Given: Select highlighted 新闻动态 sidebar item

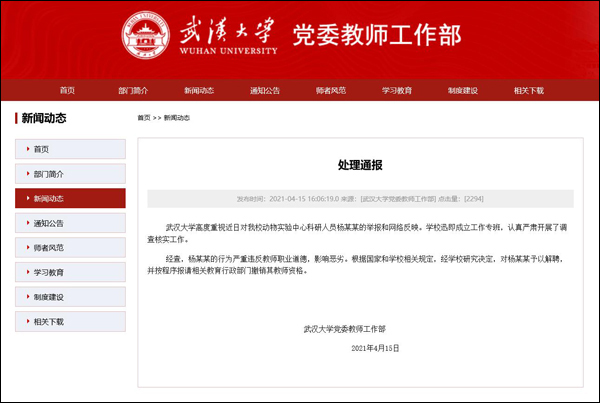Looking at the screenshot, I should [x=70, y=198].
